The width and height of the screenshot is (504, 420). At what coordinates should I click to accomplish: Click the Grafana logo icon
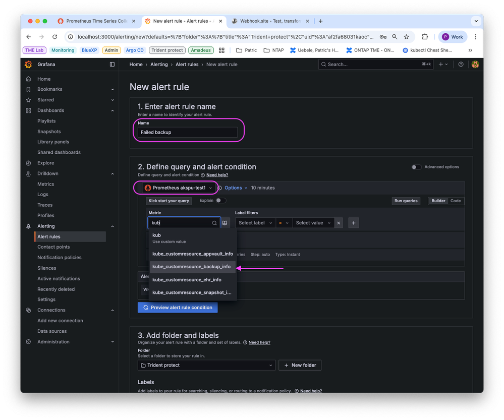tap(29, 65)
